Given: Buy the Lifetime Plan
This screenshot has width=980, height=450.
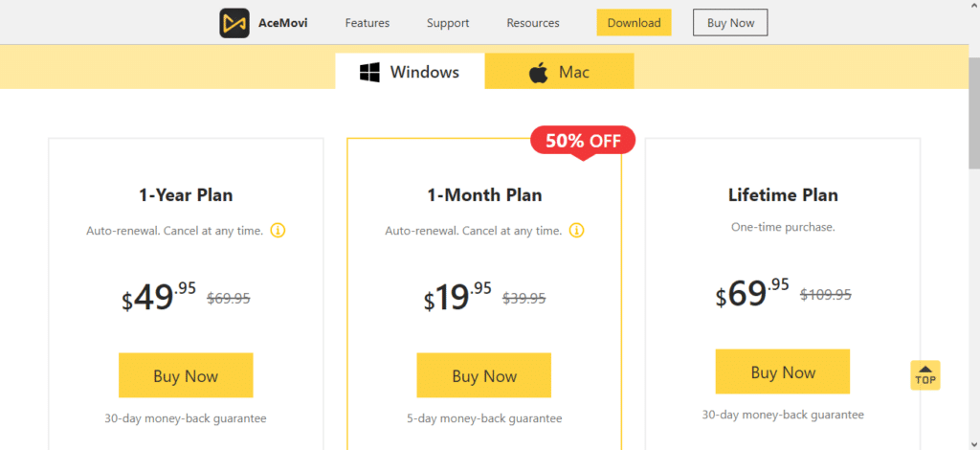Looking at the screenshot, I should click(783, 371).
